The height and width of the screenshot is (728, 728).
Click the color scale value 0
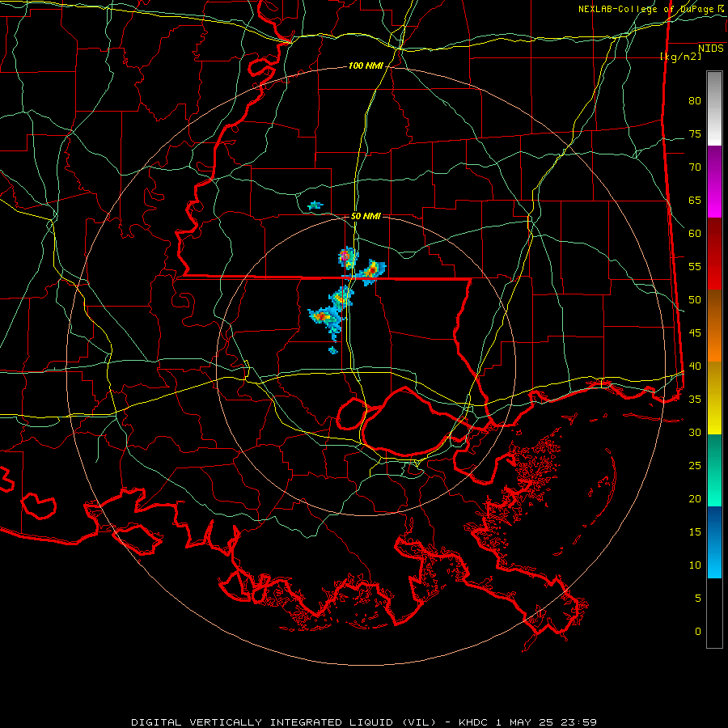tap(698, 632)
